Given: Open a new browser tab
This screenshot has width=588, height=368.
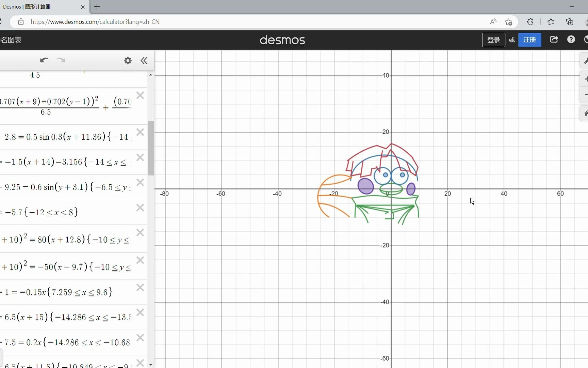Looking at the screenshot, I should pos(97,7).
